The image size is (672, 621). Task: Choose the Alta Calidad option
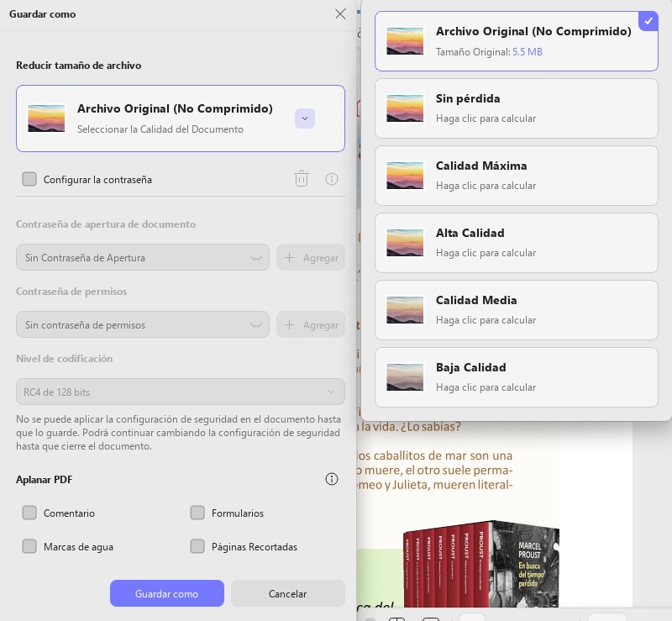(x=516, y=243)
